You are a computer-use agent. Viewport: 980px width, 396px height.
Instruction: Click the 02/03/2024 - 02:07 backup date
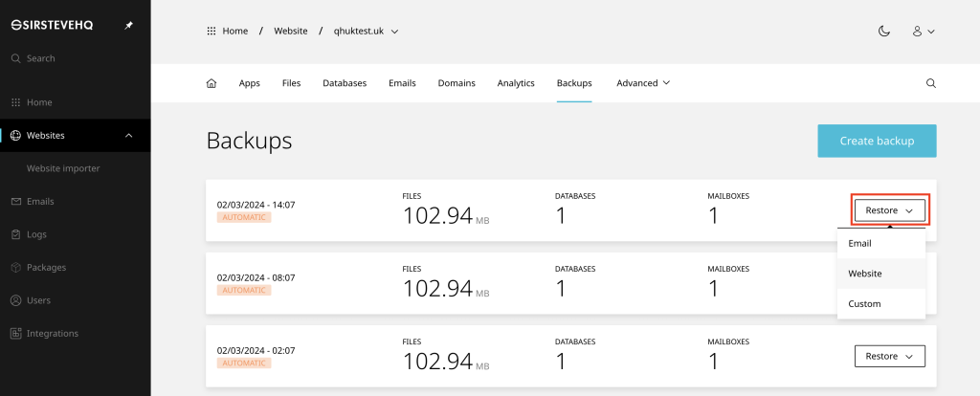(256, 350)
